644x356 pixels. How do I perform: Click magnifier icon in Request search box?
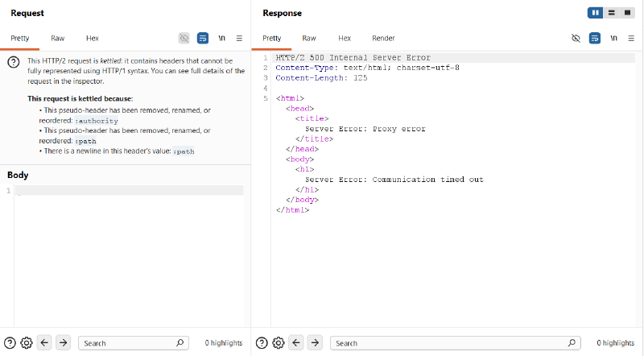(x=180, y=342)
